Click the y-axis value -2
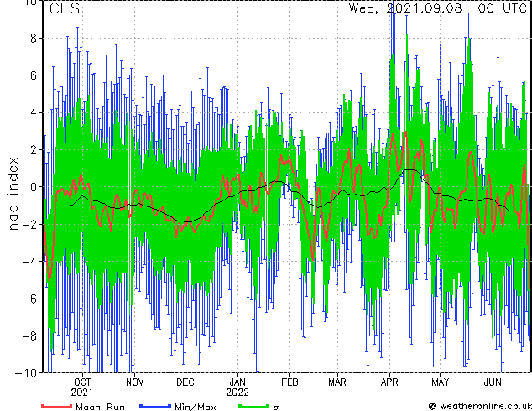This screenshot has height=411, width=532. point(29,224)
